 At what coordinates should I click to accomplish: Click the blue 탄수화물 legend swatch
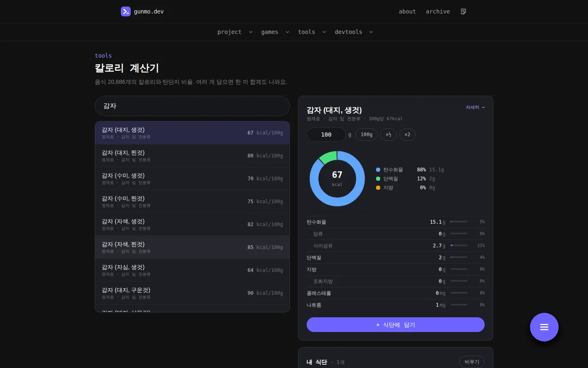378,170
